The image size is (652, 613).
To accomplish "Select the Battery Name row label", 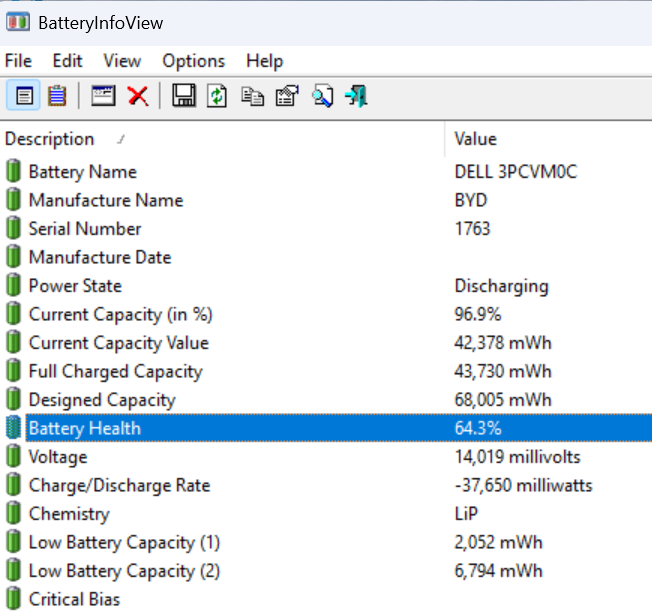I will [83, 172].
